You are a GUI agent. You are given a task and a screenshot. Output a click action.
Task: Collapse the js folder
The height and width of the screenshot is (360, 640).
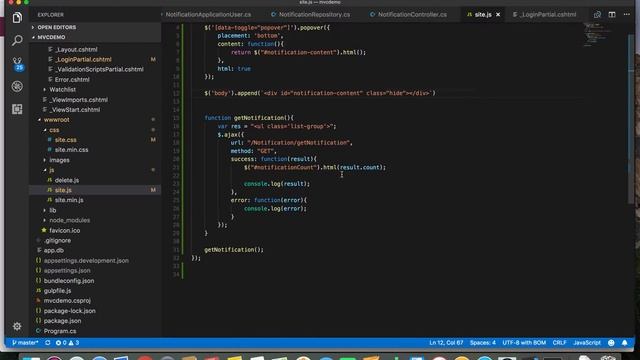[x=51, y=170]
